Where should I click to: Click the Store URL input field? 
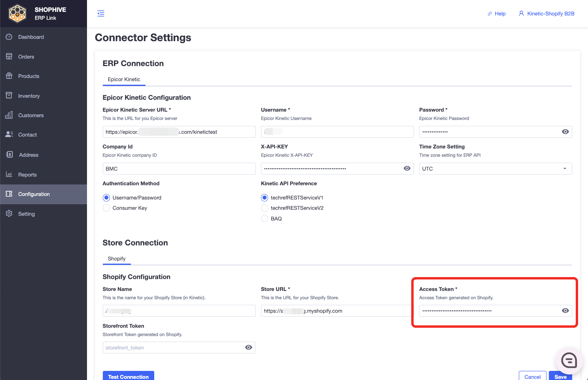(x=337, y=311)
